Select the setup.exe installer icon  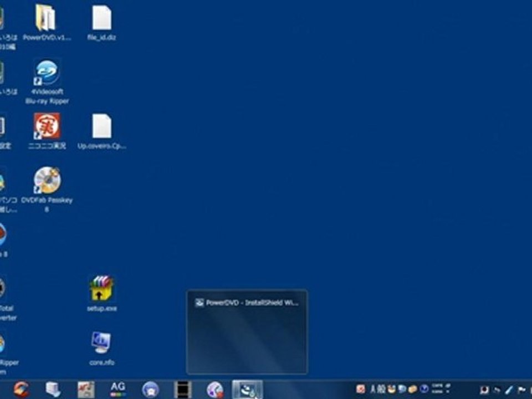pyautogui.click(x=101, y=294)
